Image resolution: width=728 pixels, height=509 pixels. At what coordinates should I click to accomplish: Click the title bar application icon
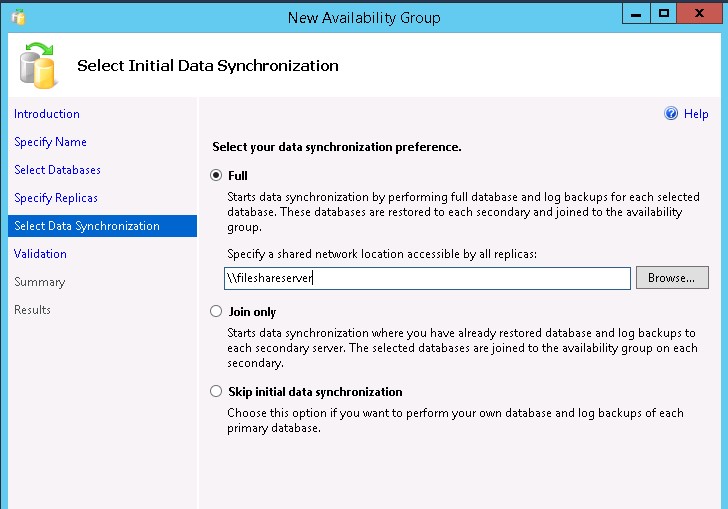(x=18, y=17)
